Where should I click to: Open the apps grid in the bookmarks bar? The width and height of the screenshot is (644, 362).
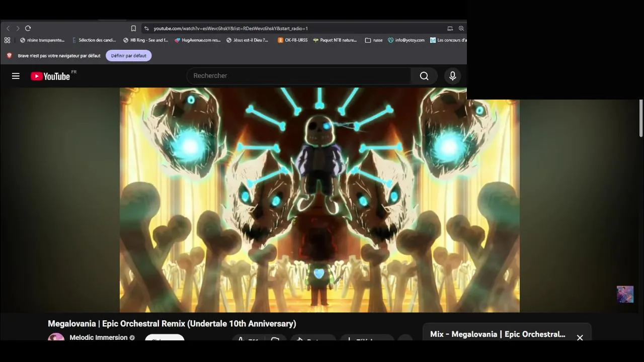7,40
